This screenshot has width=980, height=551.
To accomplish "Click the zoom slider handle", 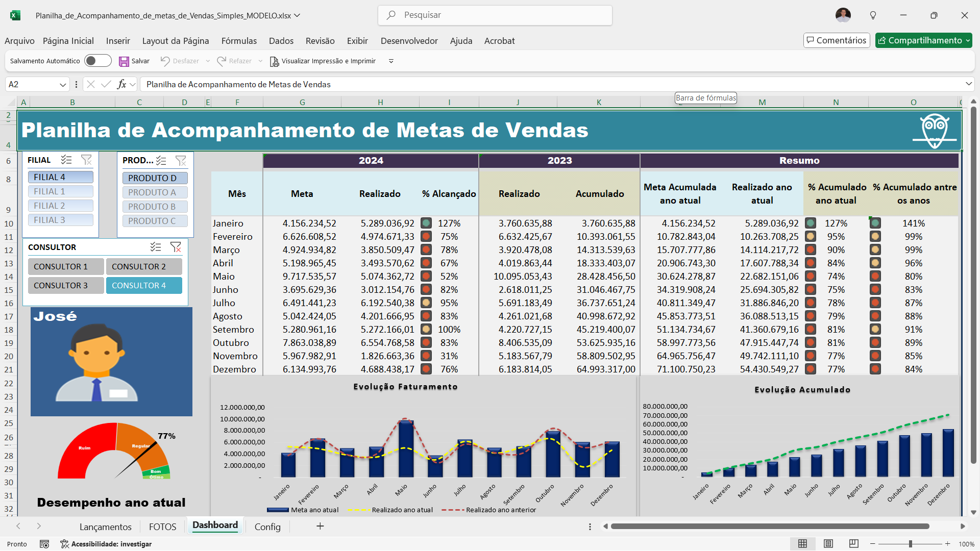I will click(x=910, y=544).
